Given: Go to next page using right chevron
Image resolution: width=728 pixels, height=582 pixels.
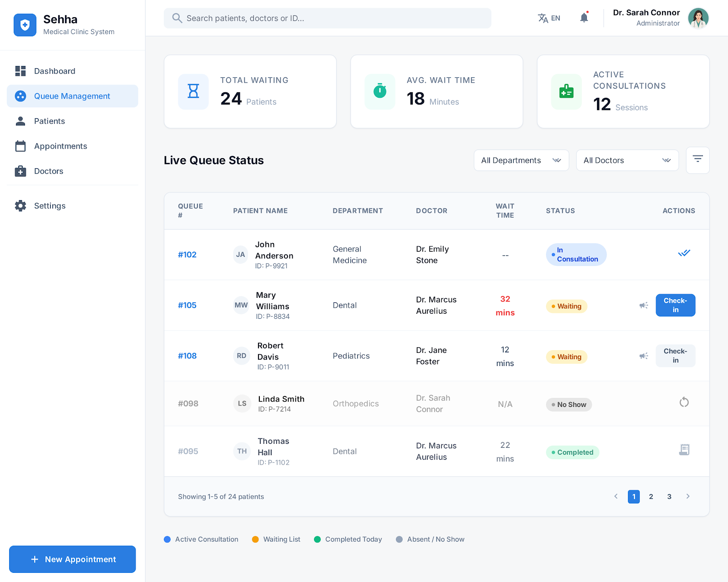Looking at the screenshot, I should point(688,497).
